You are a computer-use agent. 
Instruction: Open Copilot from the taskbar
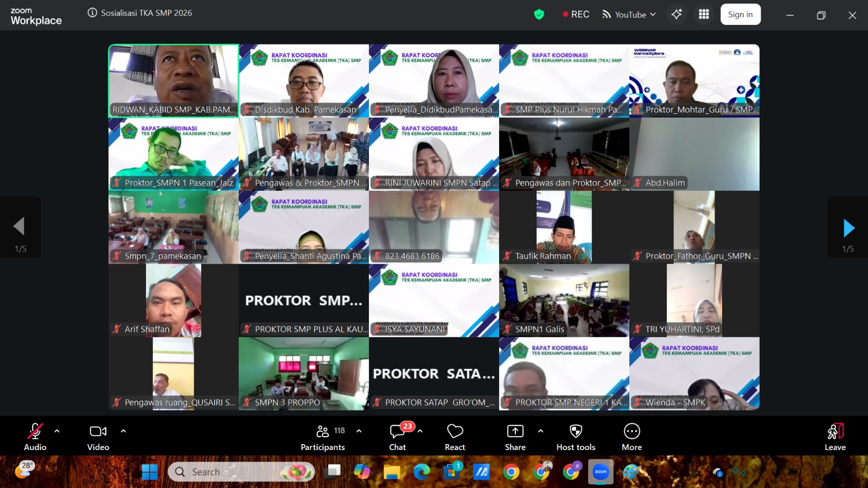(x=362, y=472)
